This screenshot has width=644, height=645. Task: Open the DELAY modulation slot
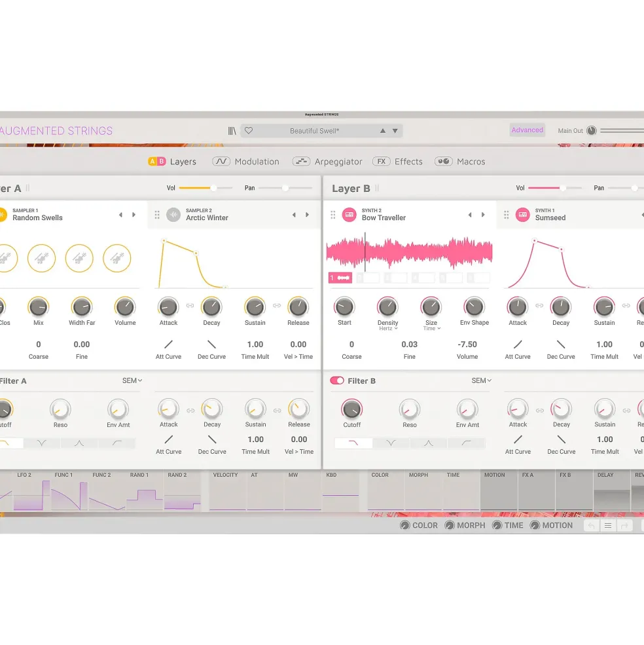click(611, 490)
